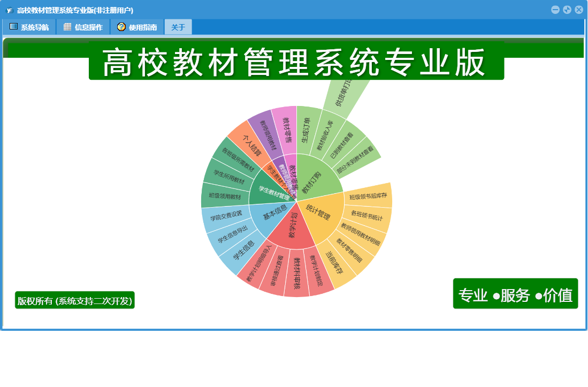Open the 系统导航 menu
Screen dimensions: 588x387
[29, 27]
